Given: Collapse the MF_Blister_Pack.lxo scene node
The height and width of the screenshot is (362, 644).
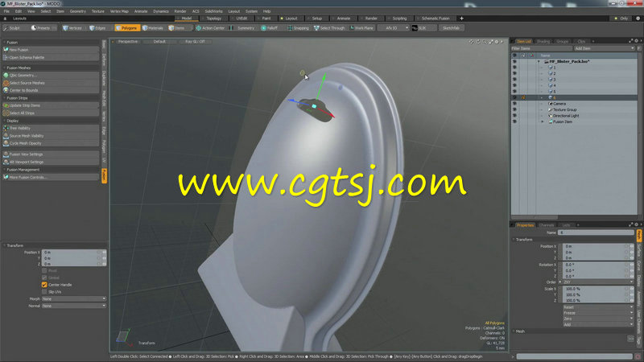Looking at the screenshot, I should pyautogui.click(x=539, y=62).
